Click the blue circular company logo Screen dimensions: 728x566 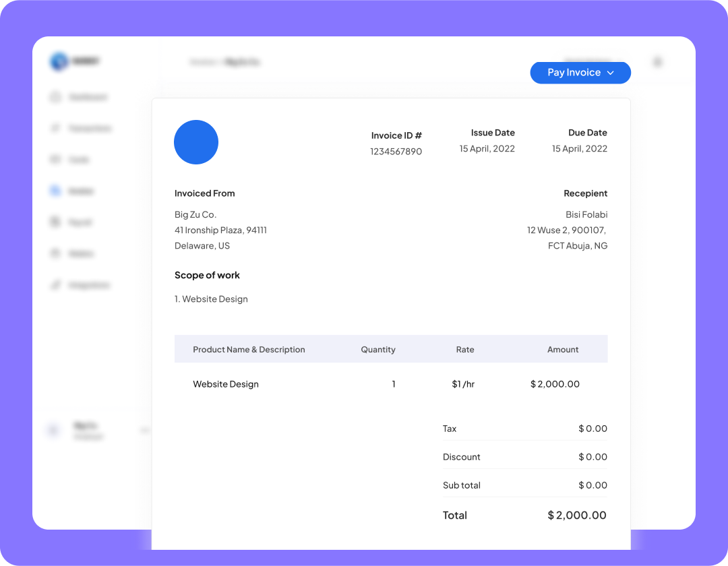pos(196,142)
